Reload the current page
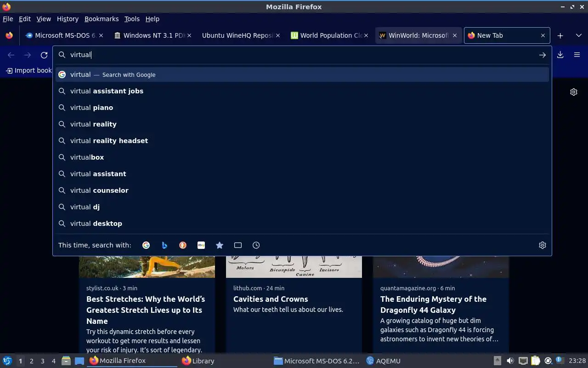The image size is (588, 368). point(44,55)
